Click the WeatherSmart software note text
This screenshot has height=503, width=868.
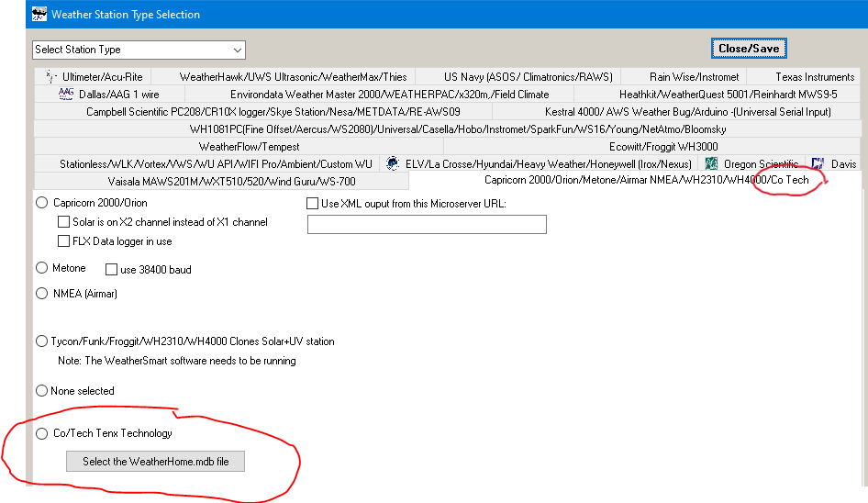point(176,361)
